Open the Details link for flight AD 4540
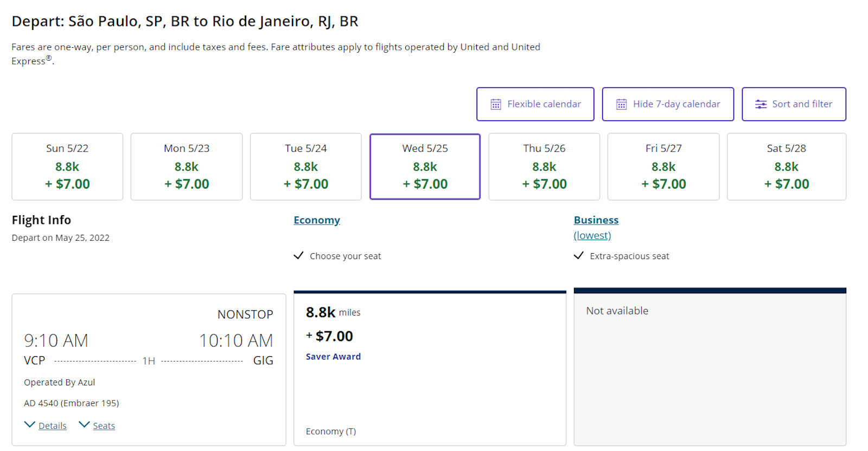This screenshot has width=868, height=451. pyautogui.click(x=53, y=426)
